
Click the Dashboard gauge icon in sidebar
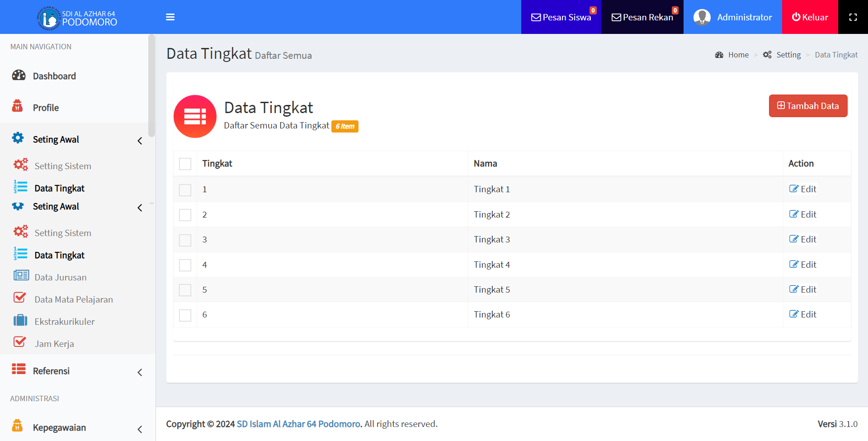19,76
